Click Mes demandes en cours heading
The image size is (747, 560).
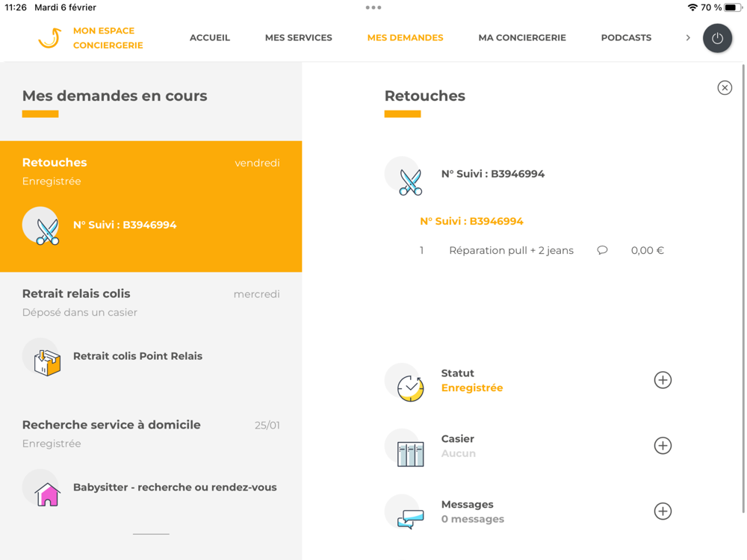(x=115, y=96)
